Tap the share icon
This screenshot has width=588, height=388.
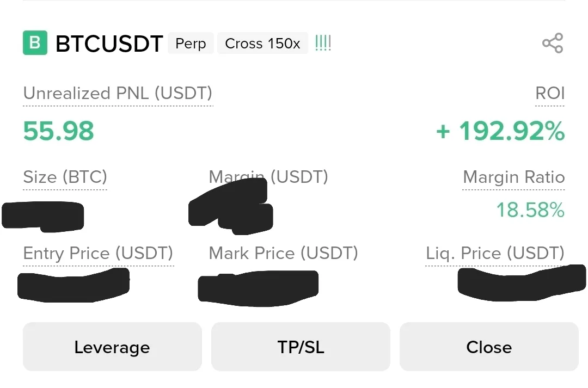(x=552, y=44)
